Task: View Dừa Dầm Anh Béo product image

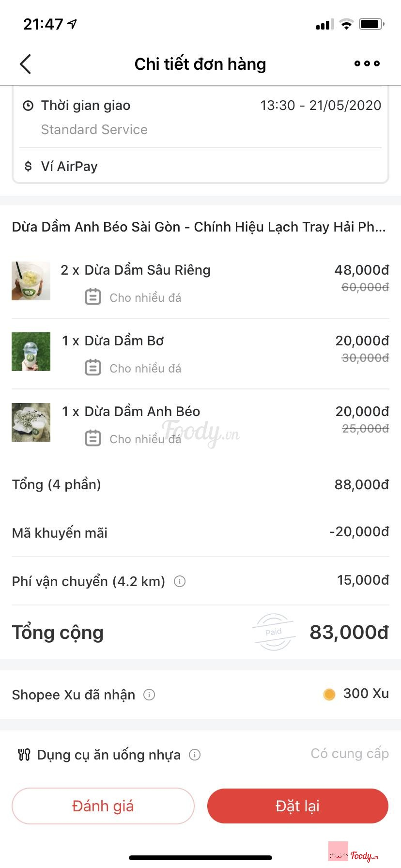Action: point(31,422)
